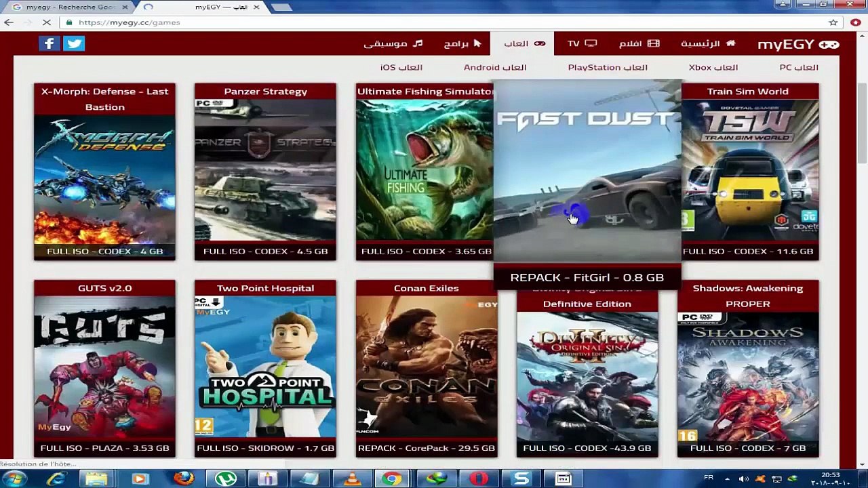Open VLC media player from the taskbar
Viewport: 868px width, 488px height.
tap(353, 479)
